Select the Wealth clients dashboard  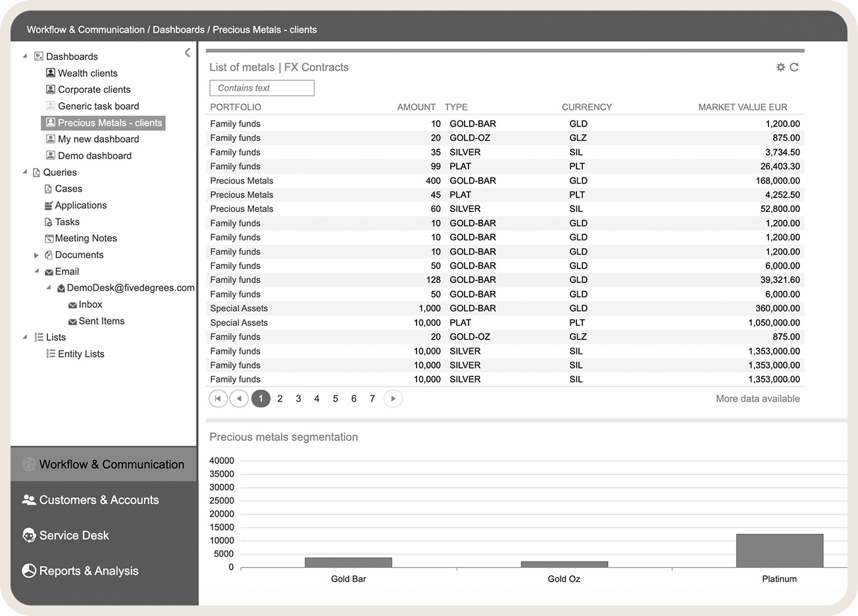[x=88, y=73]
